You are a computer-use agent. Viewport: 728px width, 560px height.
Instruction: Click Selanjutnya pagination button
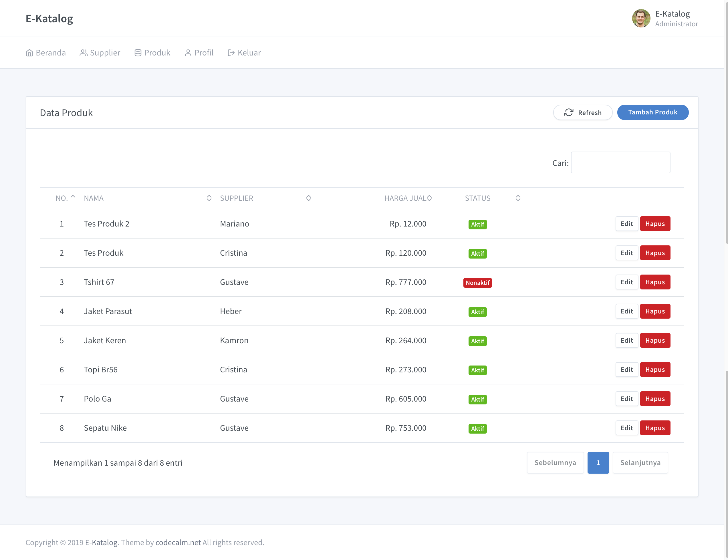[640, 463]
